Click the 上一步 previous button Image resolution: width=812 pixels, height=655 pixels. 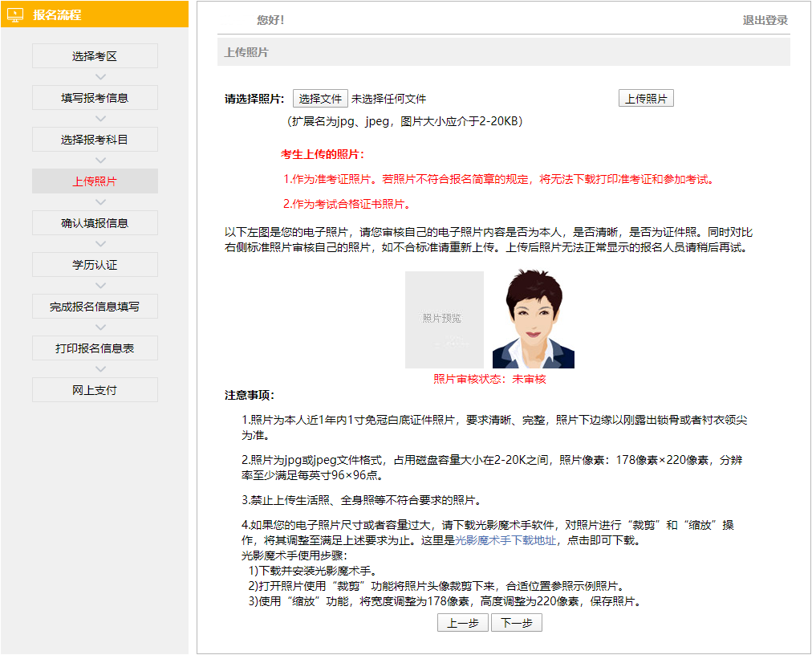(462, 623)
